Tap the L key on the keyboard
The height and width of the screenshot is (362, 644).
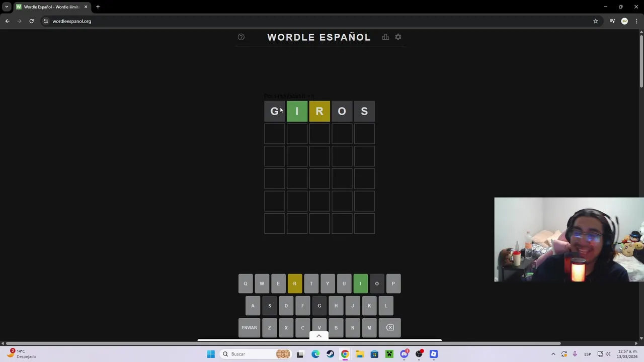(x=385, y=306)
